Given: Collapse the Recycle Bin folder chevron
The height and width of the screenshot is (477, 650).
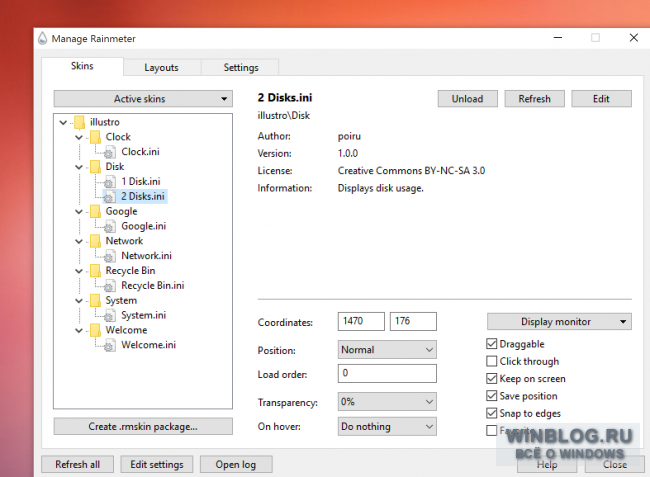Looking at the screenshot, I should pos(79,271).
